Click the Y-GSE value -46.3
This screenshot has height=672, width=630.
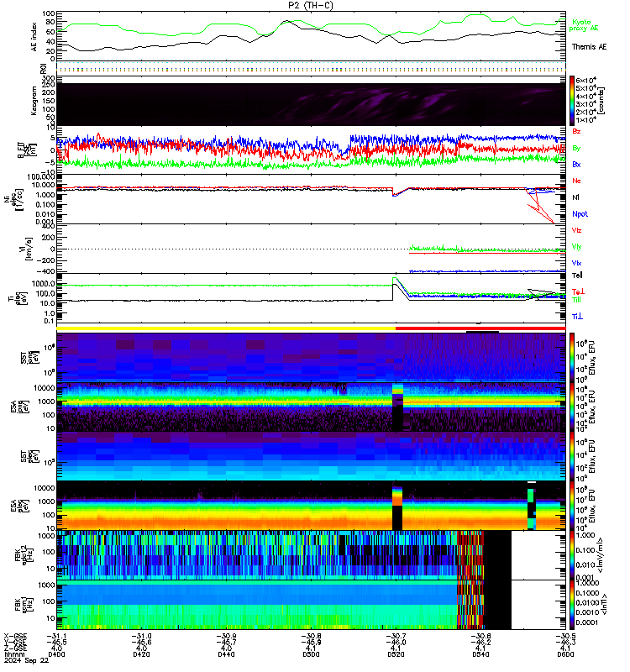(565, 643)
